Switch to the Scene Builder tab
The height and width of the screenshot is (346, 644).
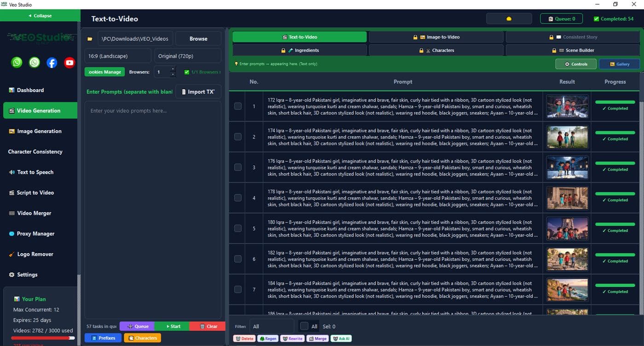573,50
